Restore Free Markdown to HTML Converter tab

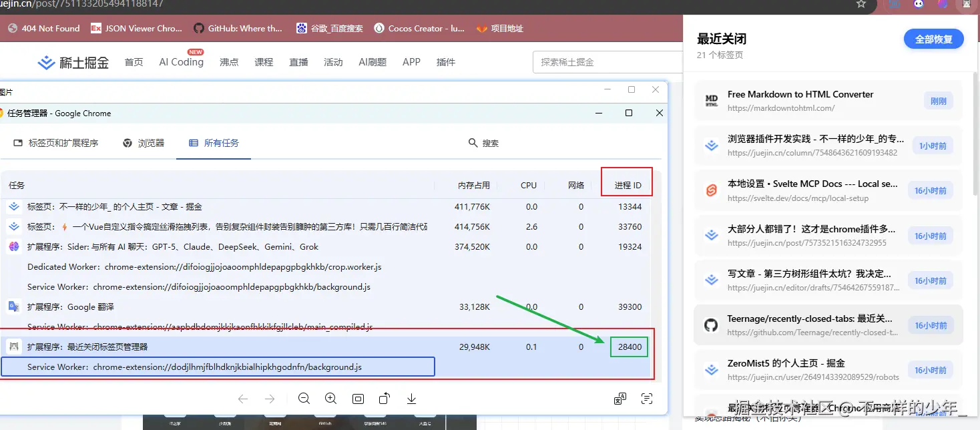[x=828, y=101]
